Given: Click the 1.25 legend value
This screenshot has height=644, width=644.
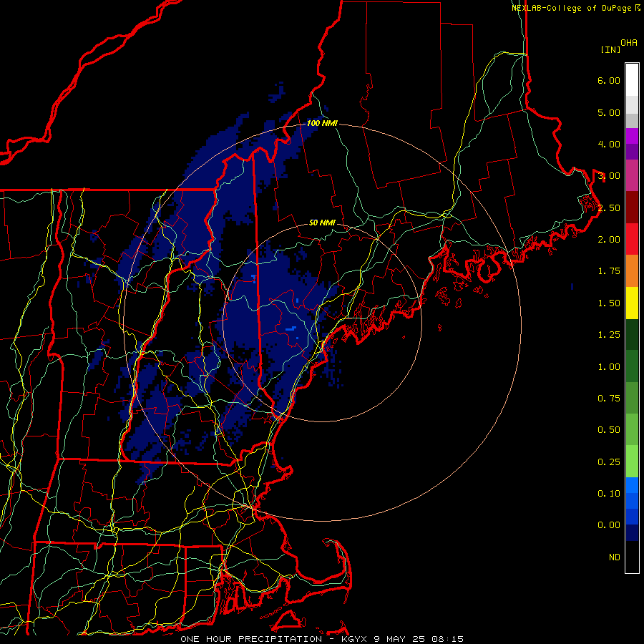Looking at the screenshot, I should [x=609, y=335].
